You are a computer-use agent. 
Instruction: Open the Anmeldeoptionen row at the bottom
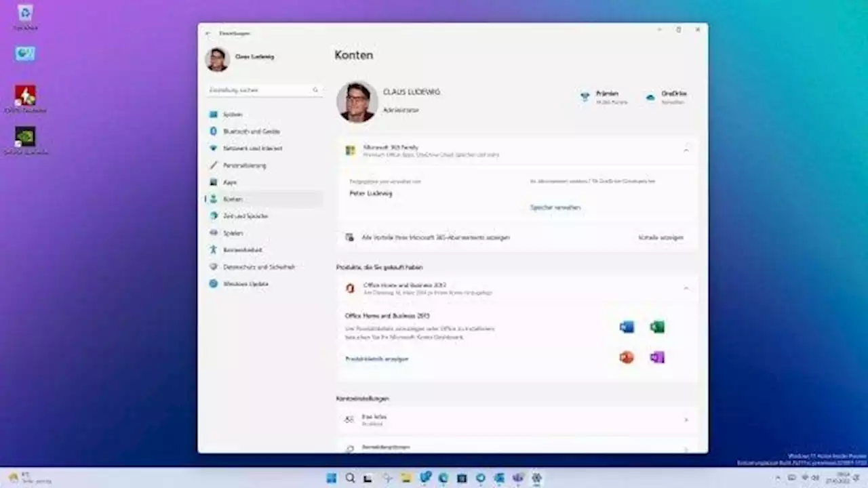coord(517,445)
